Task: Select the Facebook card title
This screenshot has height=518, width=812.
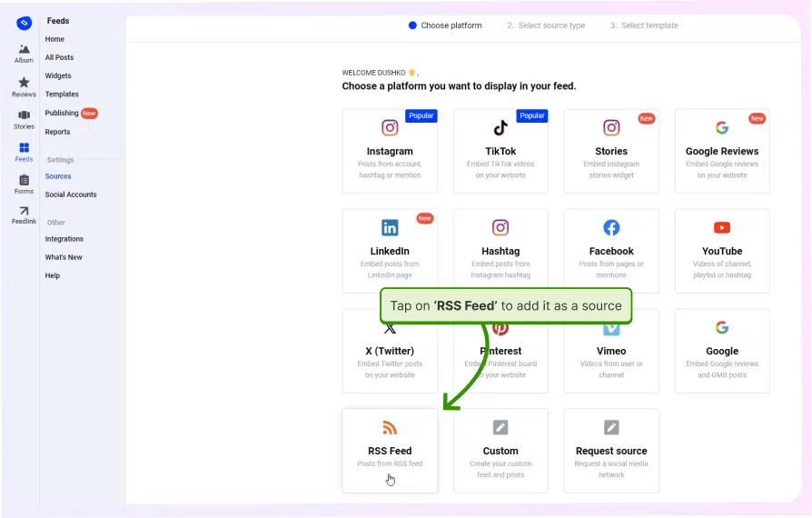Action: click(x=611, y=251)
